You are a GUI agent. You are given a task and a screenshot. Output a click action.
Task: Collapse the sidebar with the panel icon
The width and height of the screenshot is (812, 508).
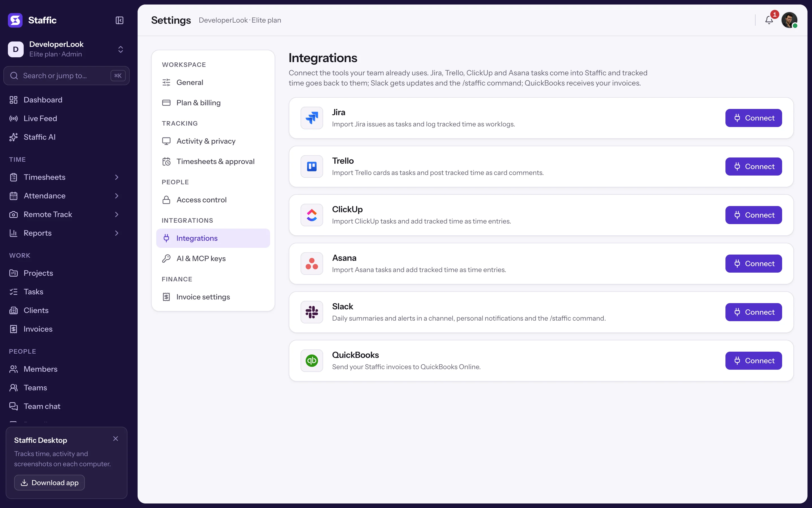pos(120,20)
